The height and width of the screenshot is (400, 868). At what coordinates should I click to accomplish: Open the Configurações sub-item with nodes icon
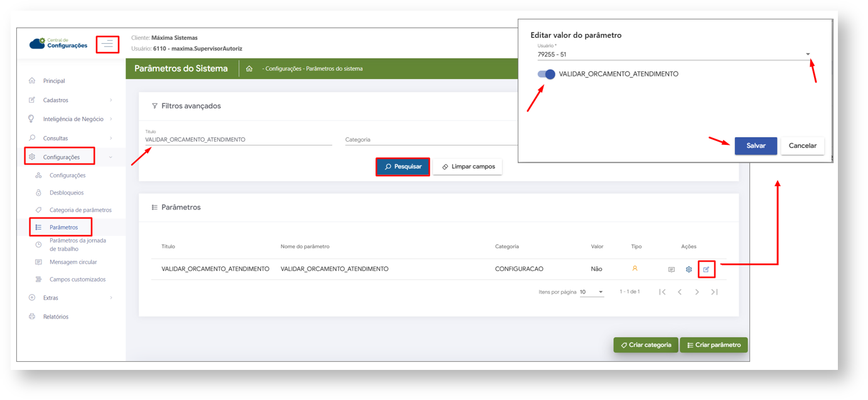[x=67, y=176]
